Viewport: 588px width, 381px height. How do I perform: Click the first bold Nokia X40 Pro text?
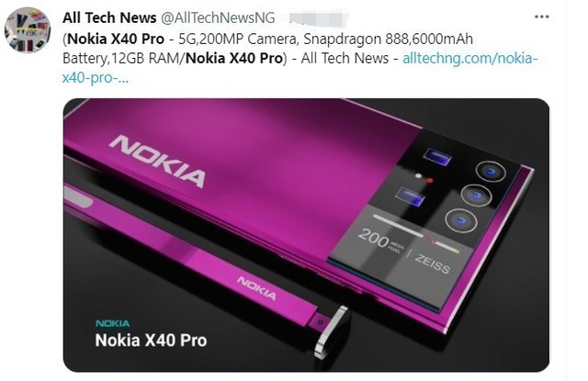[117, 39]
